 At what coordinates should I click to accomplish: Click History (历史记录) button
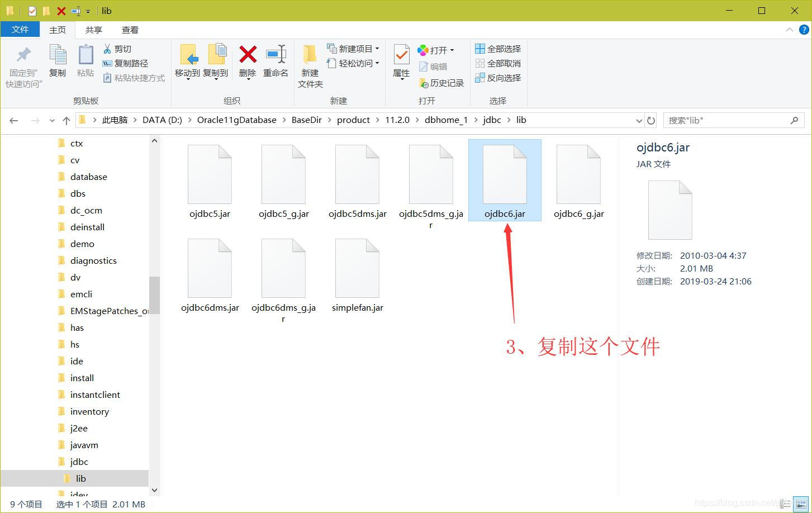click(x=441, y=83)
